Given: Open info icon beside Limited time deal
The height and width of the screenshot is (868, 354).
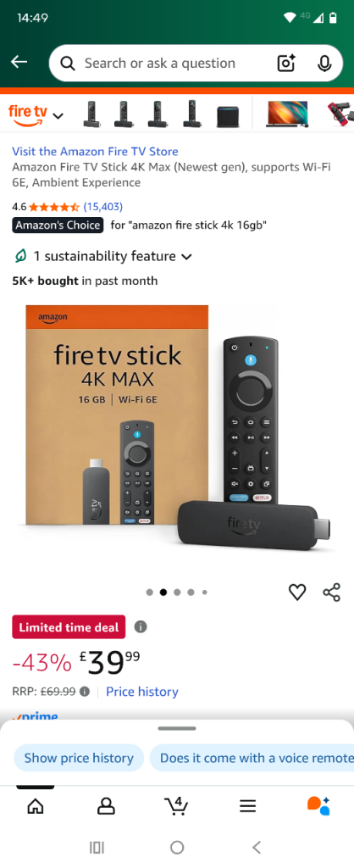Looking at the screenshot, I should point(141,626).
